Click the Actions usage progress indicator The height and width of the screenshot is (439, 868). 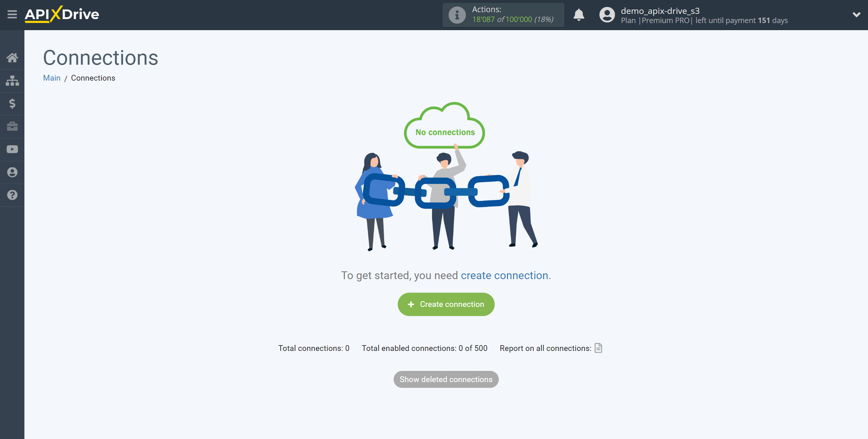point(501,15)
